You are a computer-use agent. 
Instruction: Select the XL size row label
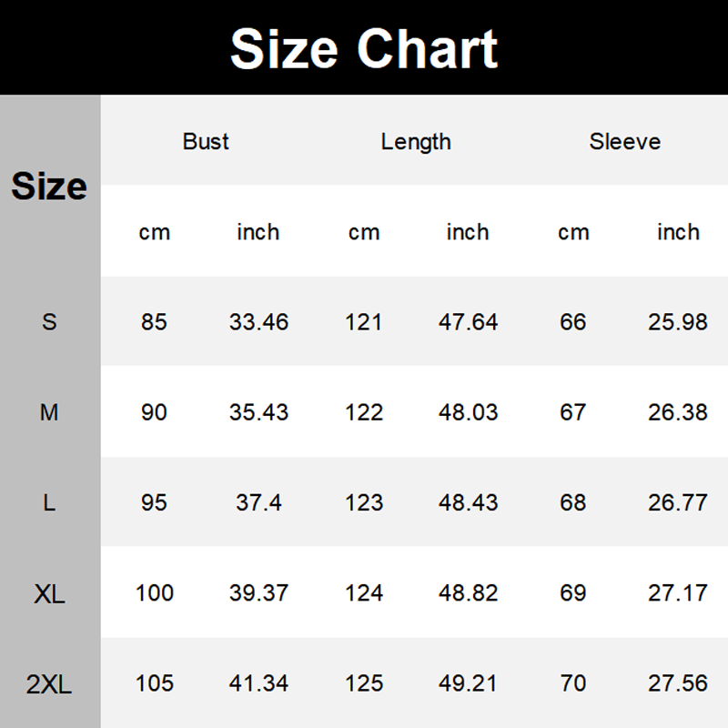49,594
